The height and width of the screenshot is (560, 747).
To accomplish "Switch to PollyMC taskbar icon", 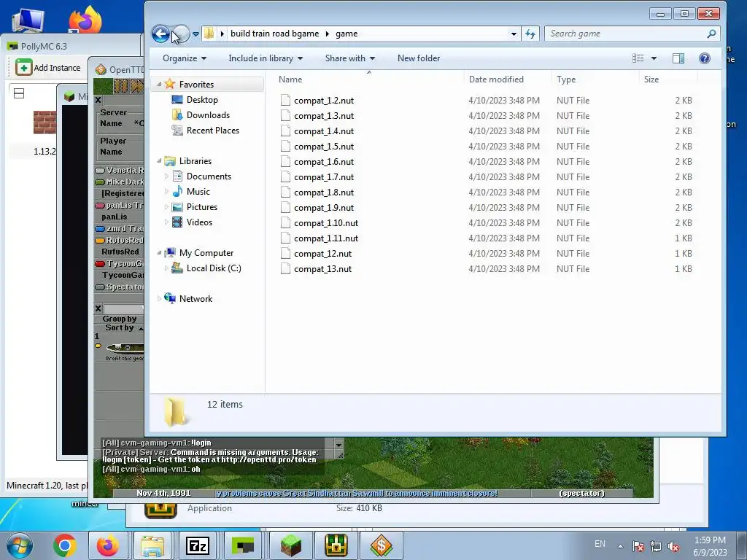I will [x=242, y=545].
